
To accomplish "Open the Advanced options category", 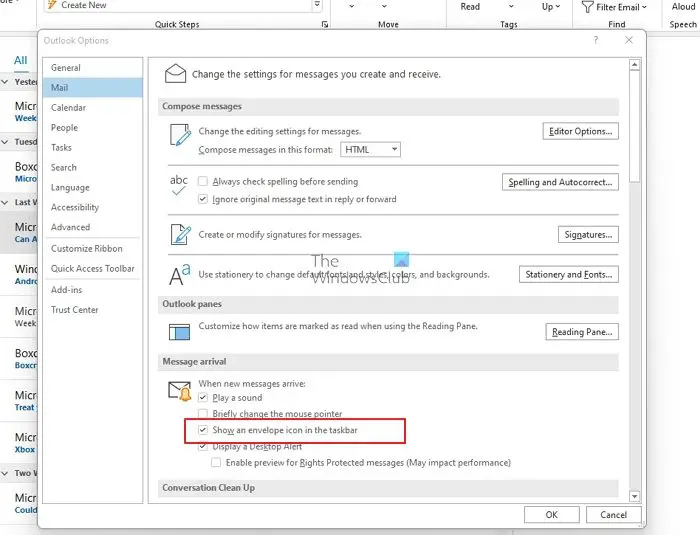I will (93, 227).
